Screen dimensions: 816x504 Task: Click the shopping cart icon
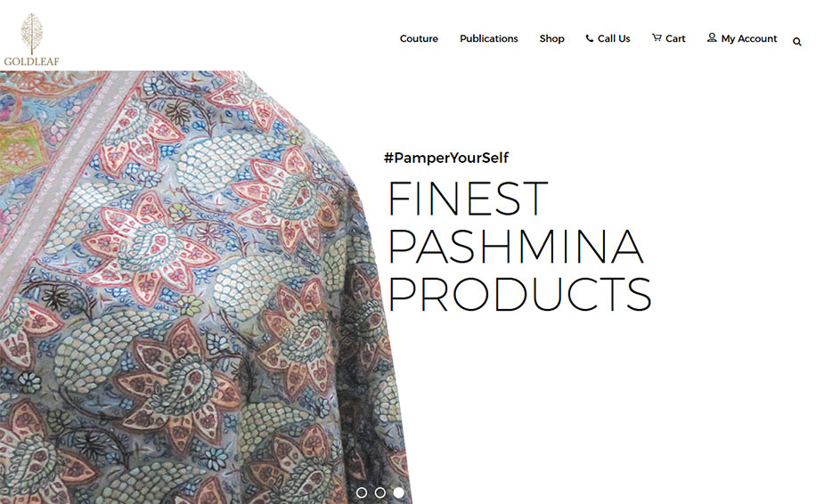[x=657, y=37]
